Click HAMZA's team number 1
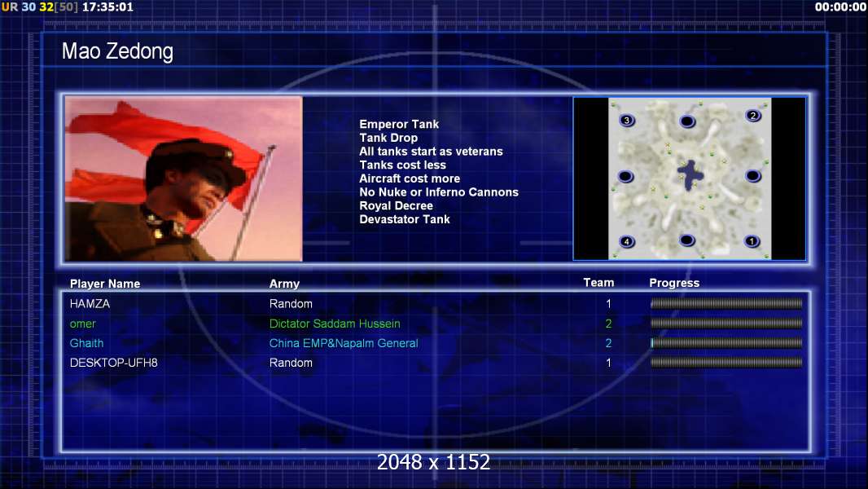Viewport: 868px width, 489px height. point(608,303)
